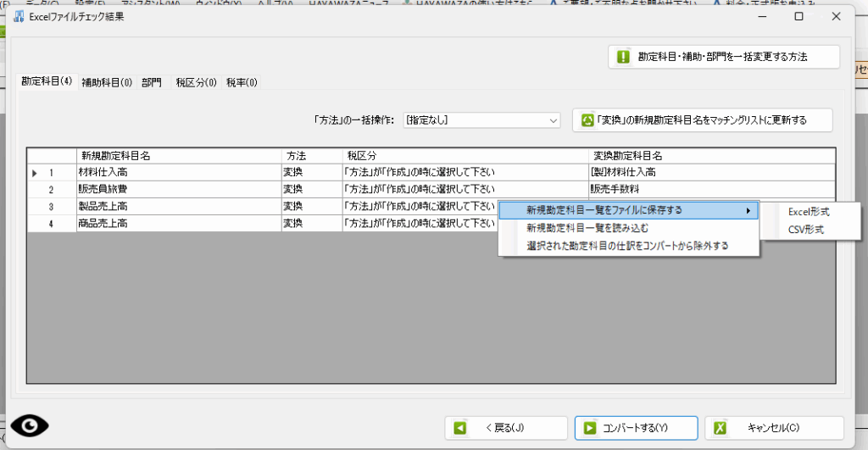868x450 pixels.
Task: Switch to the 部門 tab
Action: (x=152, y=82)
